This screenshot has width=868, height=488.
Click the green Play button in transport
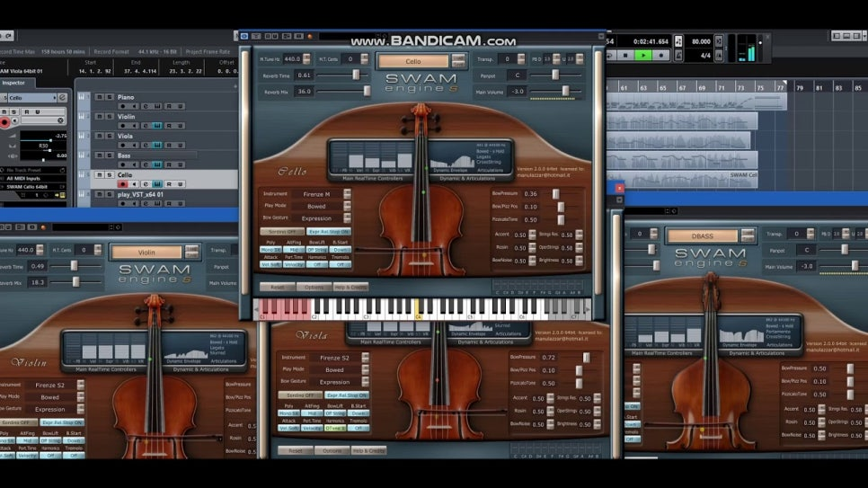pyautogui.click(x=642, y=56)
